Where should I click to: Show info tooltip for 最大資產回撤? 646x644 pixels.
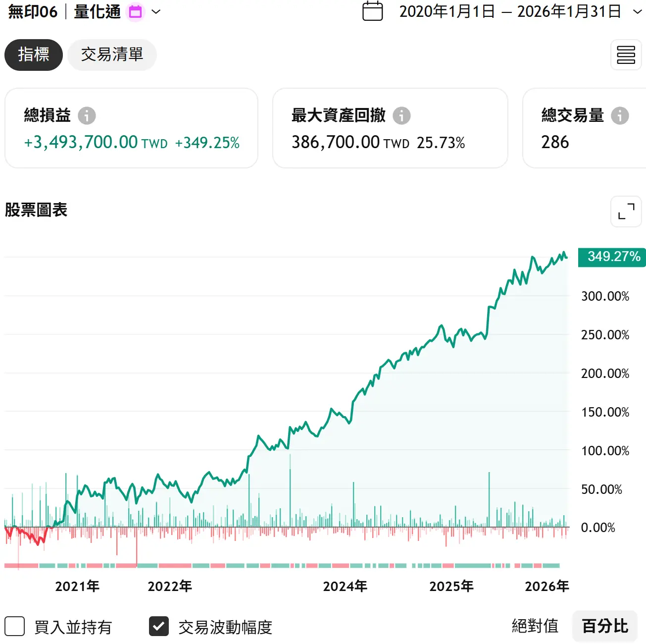pos(401,115)
